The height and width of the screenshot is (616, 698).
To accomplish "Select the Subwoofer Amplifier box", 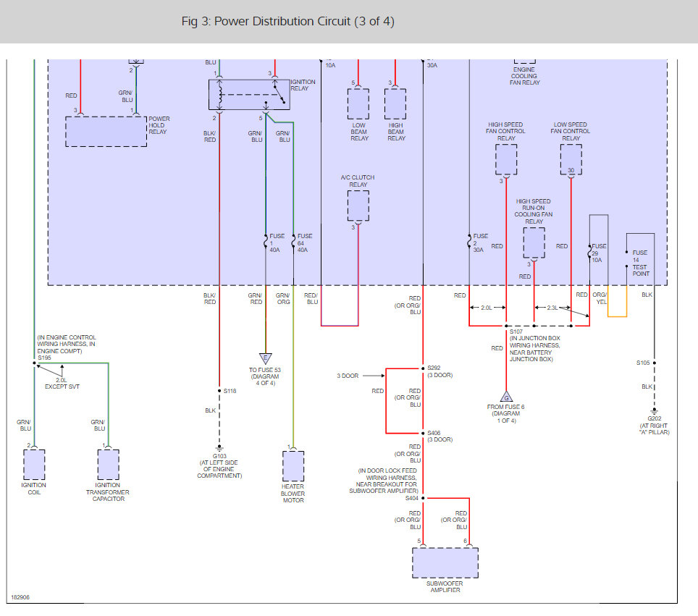I will pos(445,563).
